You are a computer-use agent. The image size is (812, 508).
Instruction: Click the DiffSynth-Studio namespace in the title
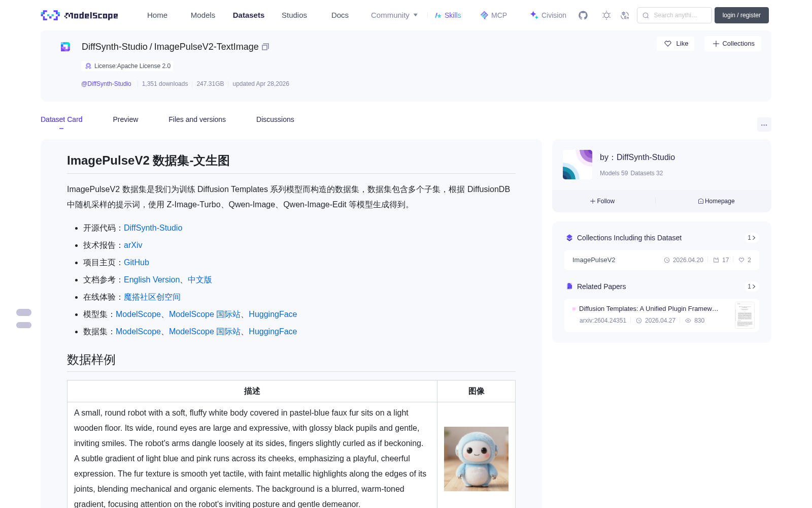(115, 47)
